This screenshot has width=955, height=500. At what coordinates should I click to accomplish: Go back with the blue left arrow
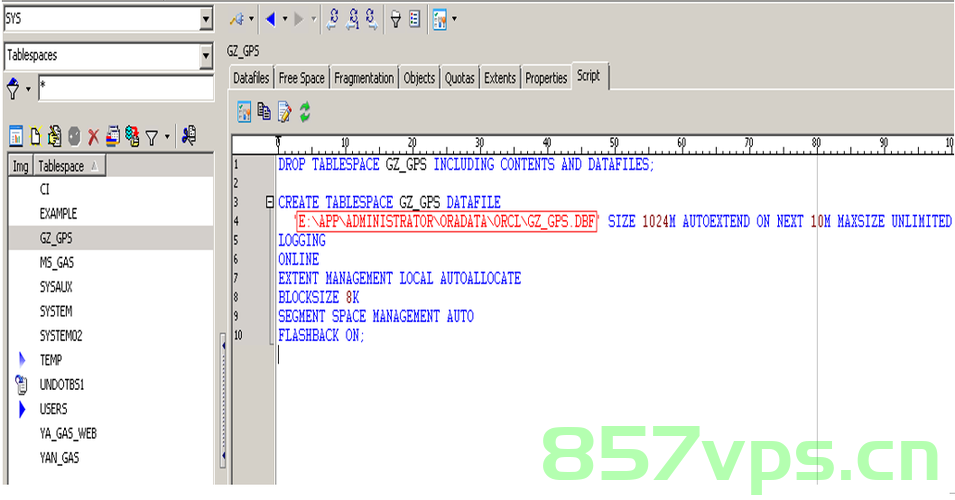tap(271, 19)
